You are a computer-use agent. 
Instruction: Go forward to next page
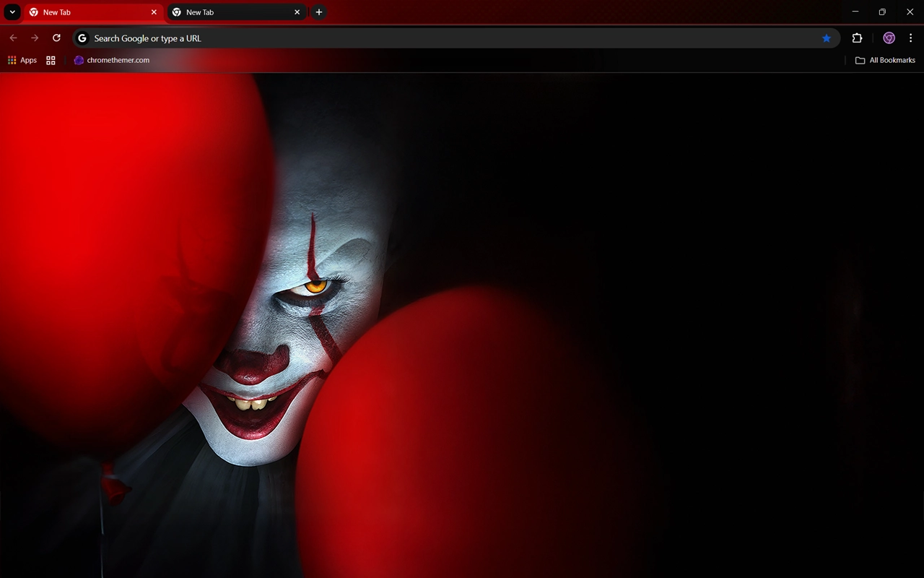tap(35, 38)
